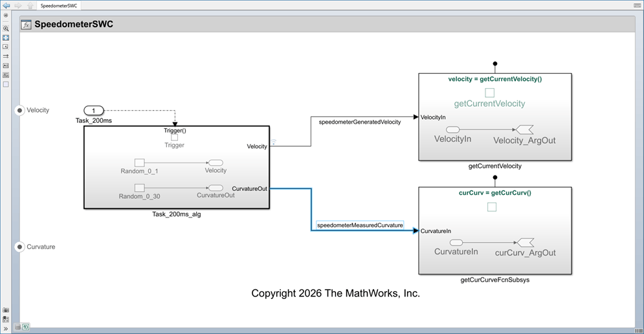Select the text annotation tool
This screenshot has width=644, height=334.
(6, 66)
